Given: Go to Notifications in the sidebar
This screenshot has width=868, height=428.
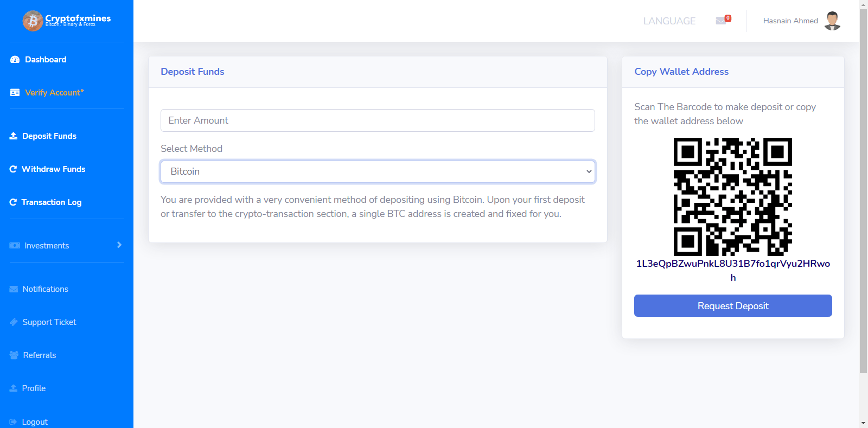Looking at the screenshot, I should tap(45, 289).
